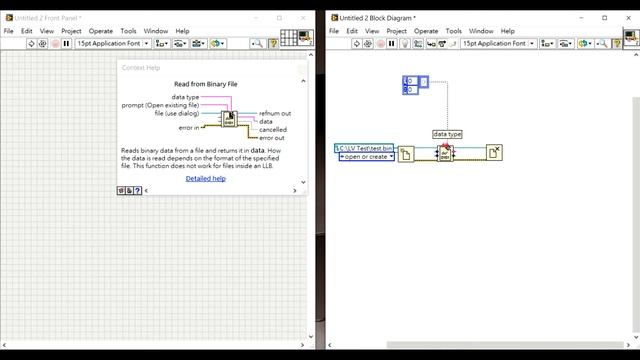The image size is (640, 360).
Task: Toggle show optional terminals in Context Help
Action: tap(121, 191)
